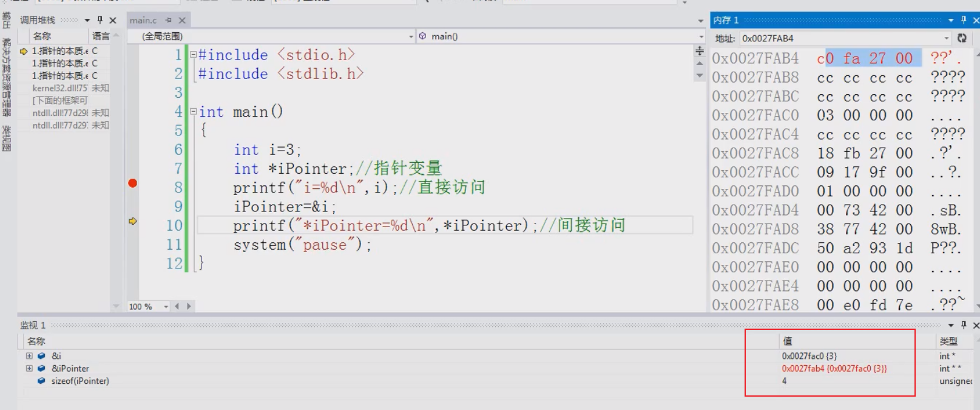Click the &iPointer variable icon in Watch
The image size is (980, 410).
click(x=41, y=368)
